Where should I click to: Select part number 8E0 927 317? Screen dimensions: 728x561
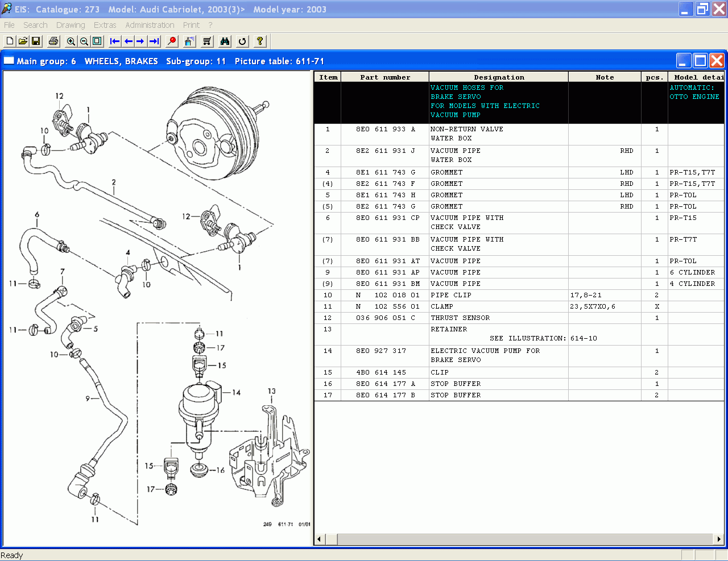[381, 351]
